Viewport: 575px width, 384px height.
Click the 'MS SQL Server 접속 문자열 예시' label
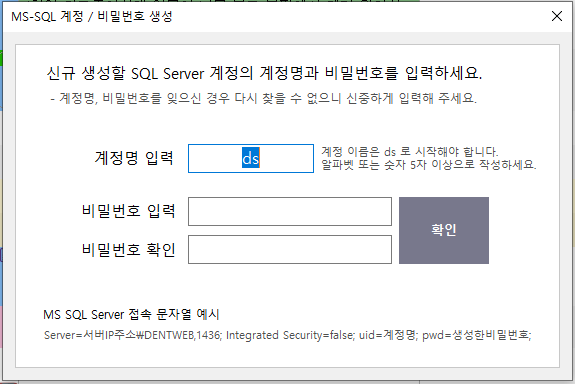pos(131,314)
